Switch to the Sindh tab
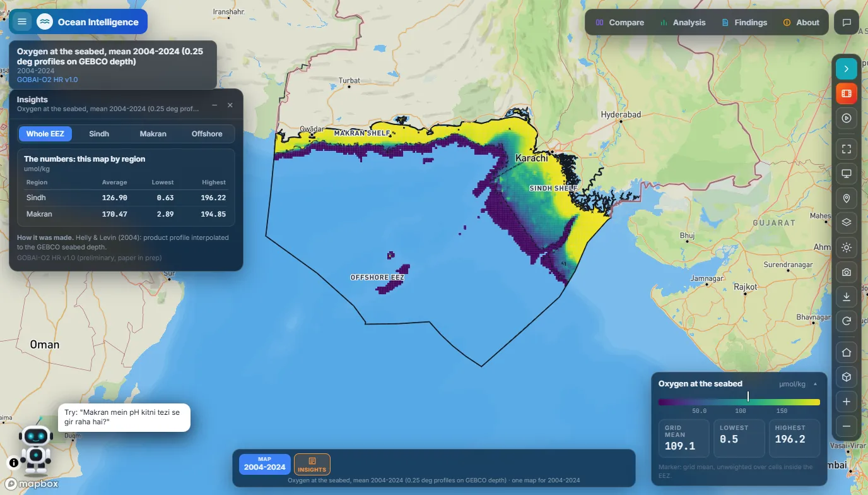The image size is (868, 495). click(99, 134)
